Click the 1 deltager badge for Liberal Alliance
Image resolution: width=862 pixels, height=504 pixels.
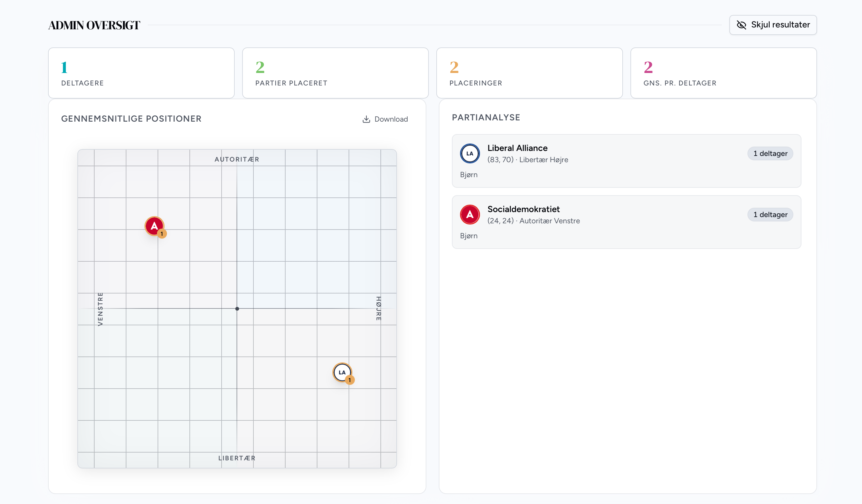click(x=770, y=153)
